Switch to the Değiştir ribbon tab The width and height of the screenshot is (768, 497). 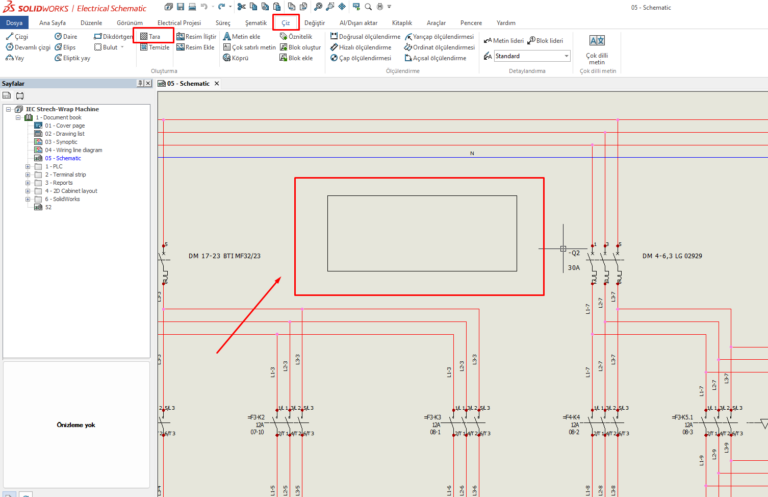click(315, 22)
